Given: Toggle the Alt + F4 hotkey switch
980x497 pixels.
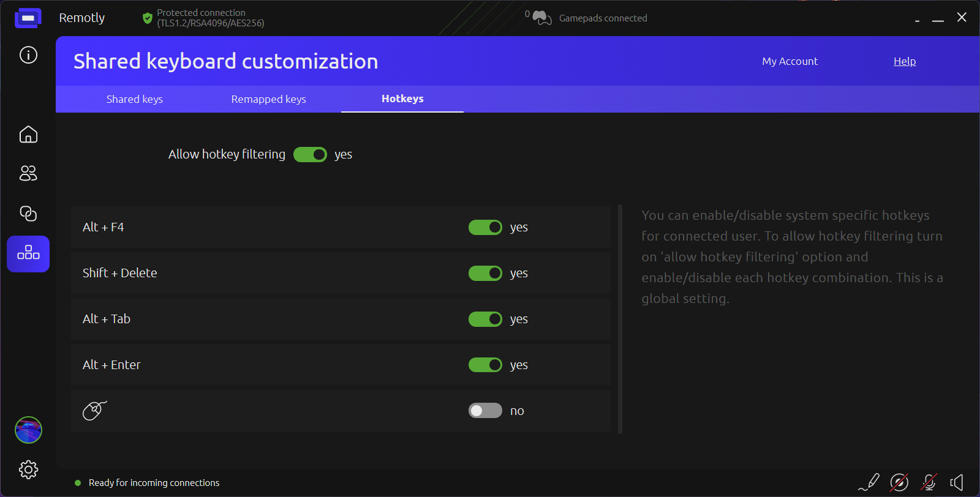Looking at the screenshot, I should tap(485, 228).
